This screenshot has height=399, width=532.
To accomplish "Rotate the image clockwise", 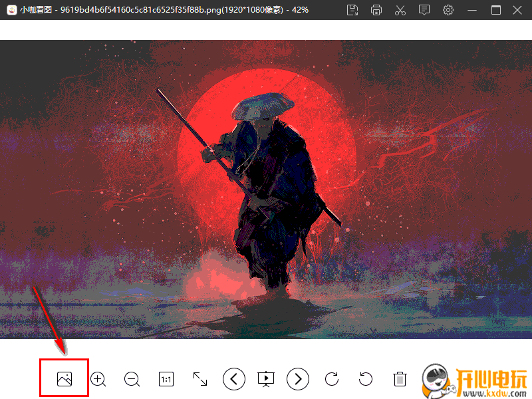I will pos(332,379).
